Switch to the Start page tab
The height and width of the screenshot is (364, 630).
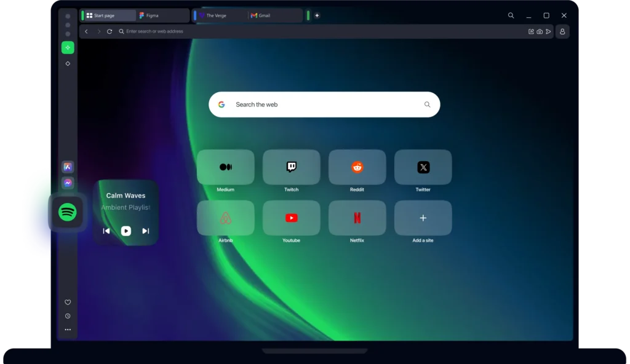(x=110, y=15)
